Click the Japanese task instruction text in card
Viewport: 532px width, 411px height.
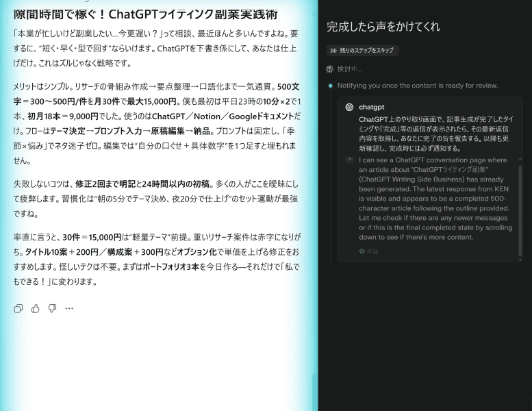tap(435, 133)
